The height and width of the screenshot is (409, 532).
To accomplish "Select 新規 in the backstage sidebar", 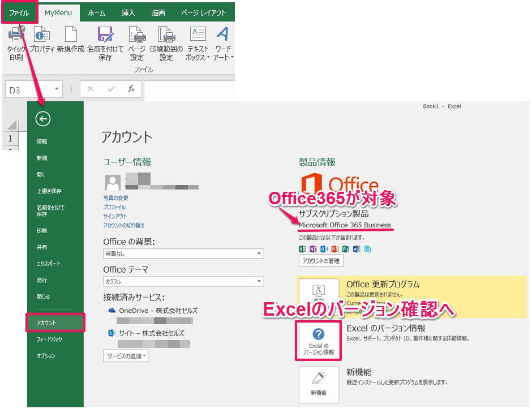I will coord(42,158).
